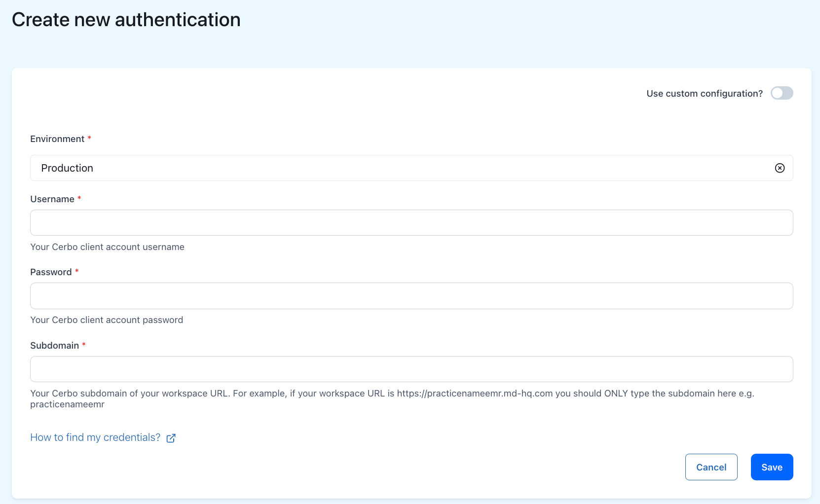The height and width of the screenshot is (504, 820).
Task: Click the Subdomain field label
Action: pyautogui.click(x=54, y=346)
